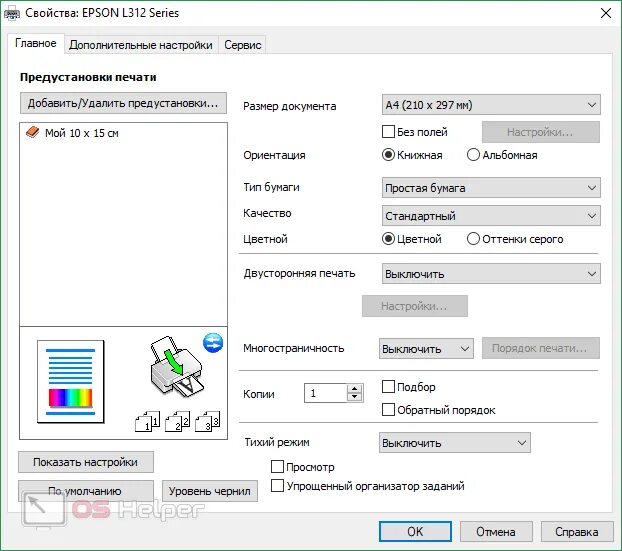The height and width of the screenshot is (551, 622).
Task: Select Книжная orientation
Action: (388, 155)
